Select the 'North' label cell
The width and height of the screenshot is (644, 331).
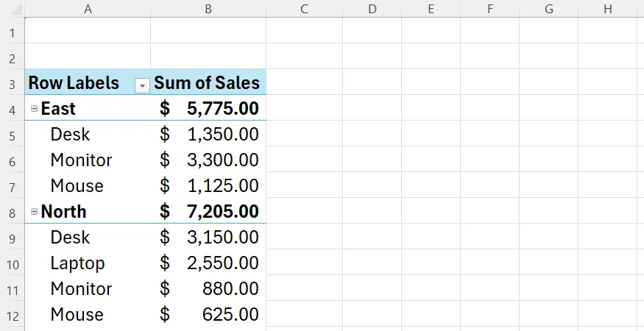pyautogui.click(x=88, y=211)
